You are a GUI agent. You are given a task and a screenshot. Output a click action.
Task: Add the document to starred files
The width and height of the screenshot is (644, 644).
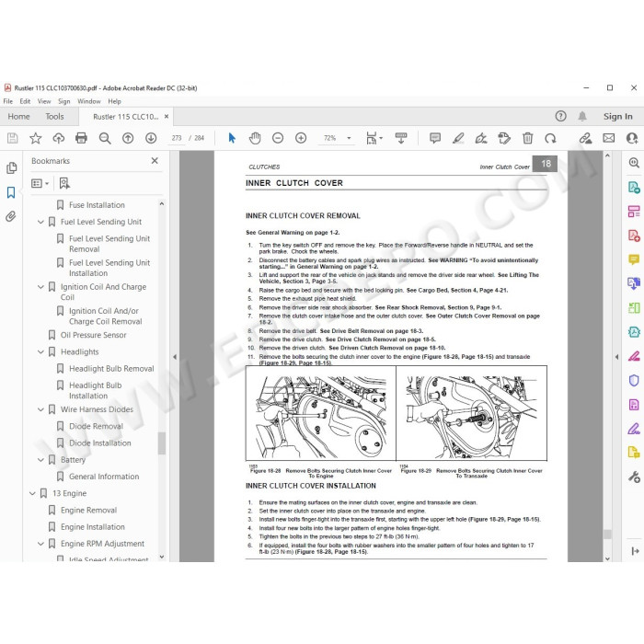(x=36, y=138)
